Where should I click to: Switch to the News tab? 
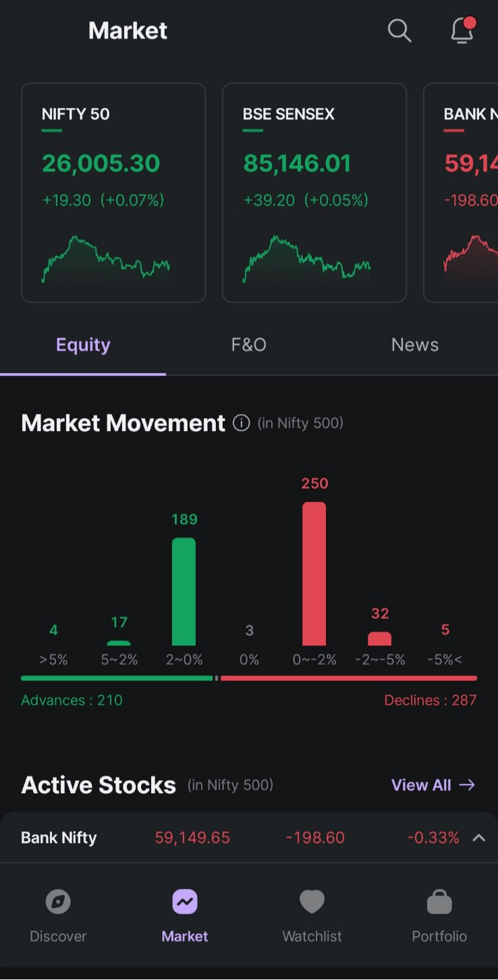(x=414, y=345)
